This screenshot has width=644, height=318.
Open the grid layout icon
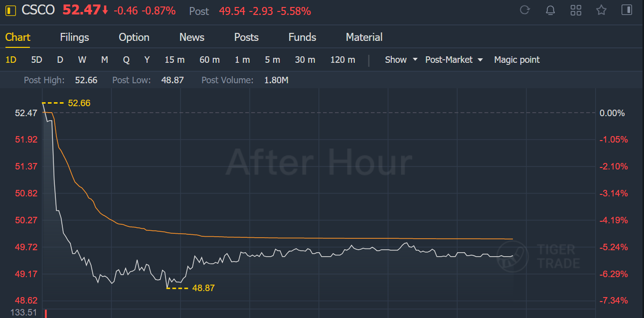pyautogui.click(x=576, y=10)
